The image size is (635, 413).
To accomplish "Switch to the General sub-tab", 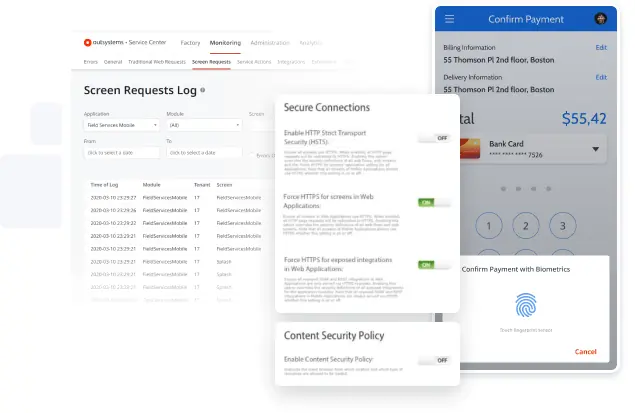I will (113, 62).
